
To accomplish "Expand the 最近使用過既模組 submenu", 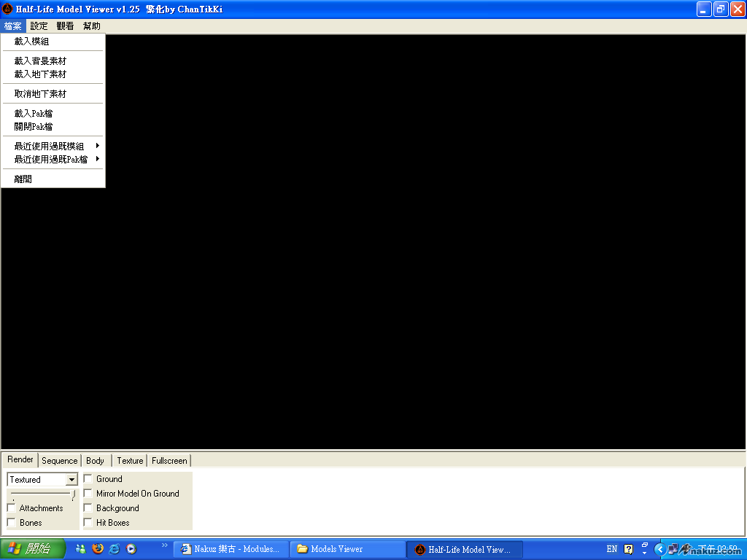I will (53, 146).
